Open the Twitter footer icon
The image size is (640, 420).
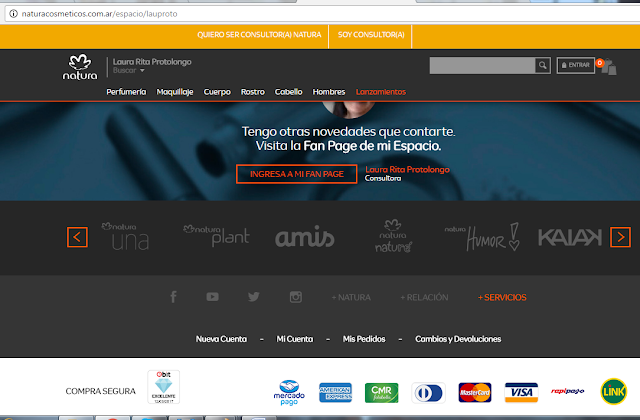(253, 297)
